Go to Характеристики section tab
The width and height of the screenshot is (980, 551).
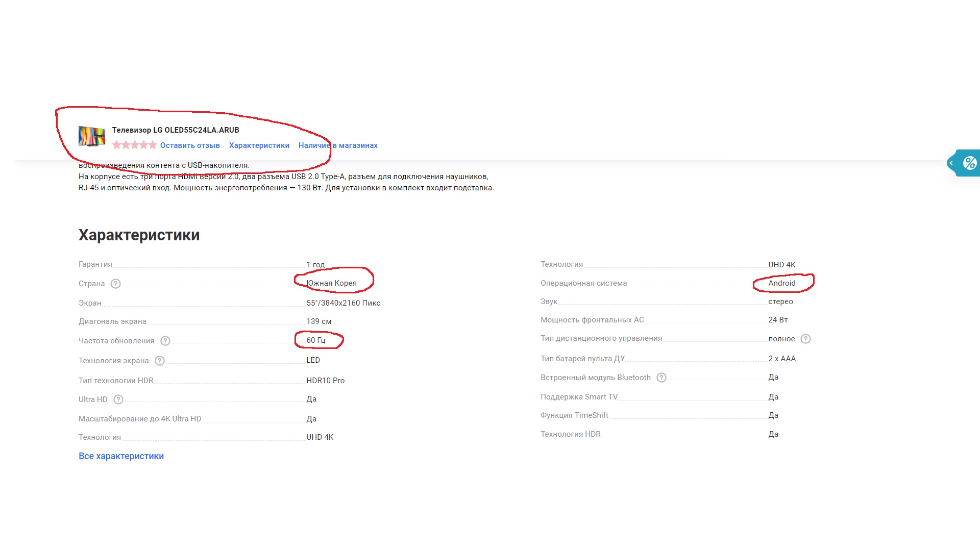coord(259,145)
